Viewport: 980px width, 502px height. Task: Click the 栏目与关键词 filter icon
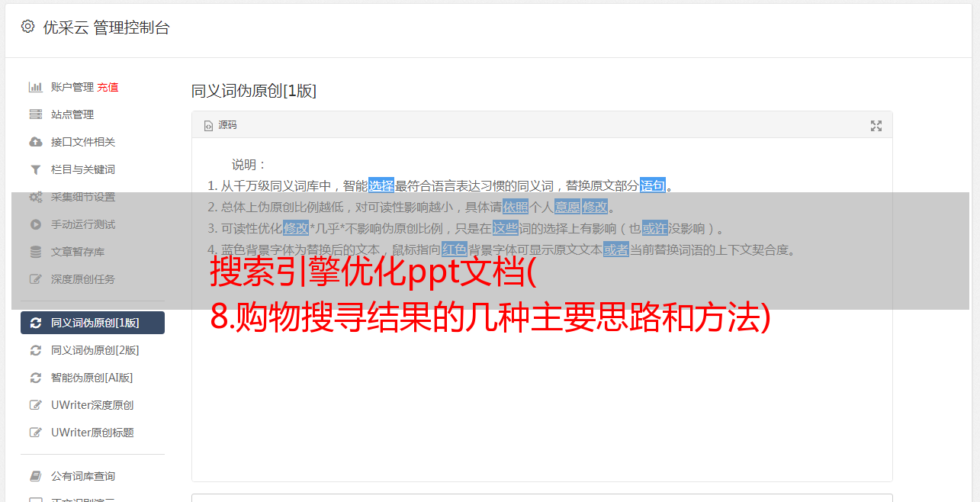pos(35,169)
